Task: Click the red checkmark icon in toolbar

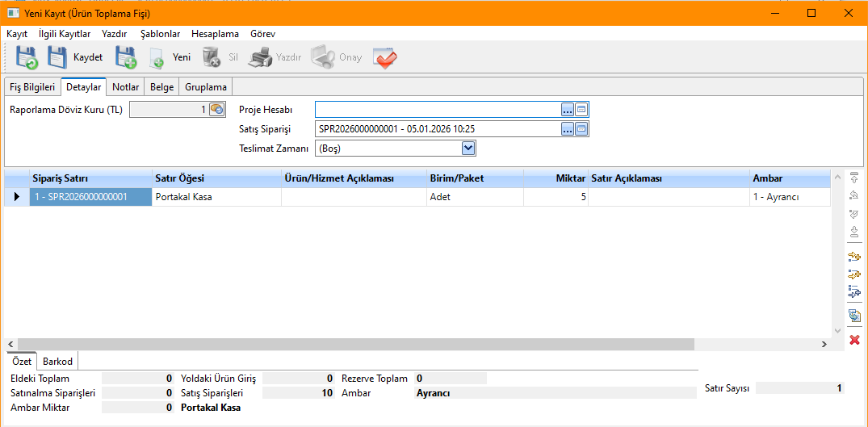Action: 385,58
